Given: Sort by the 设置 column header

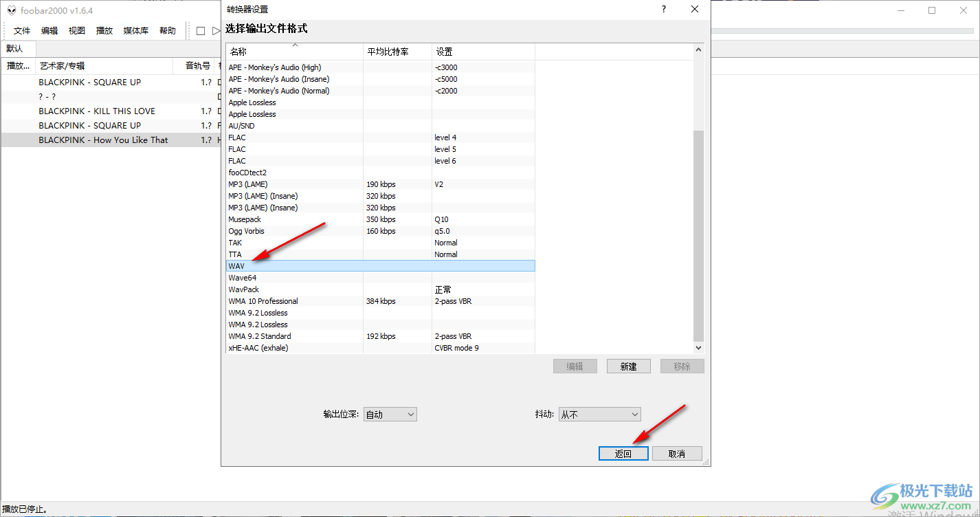Looking at the screenshot, I should pyautogui.click(x=484, y=52).
